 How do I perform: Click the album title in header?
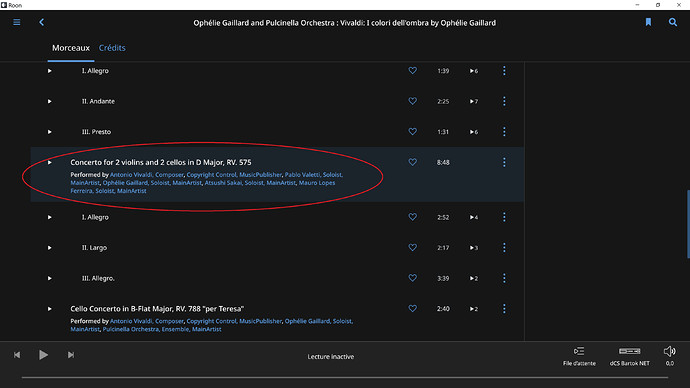[x=345, y=23]
